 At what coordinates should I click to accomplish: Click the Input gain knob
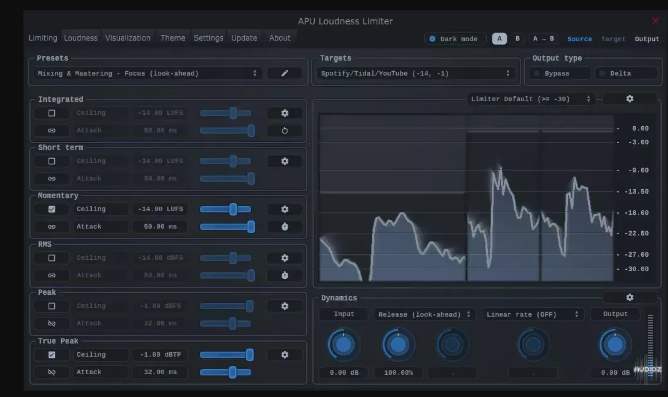tap(344, 344)
